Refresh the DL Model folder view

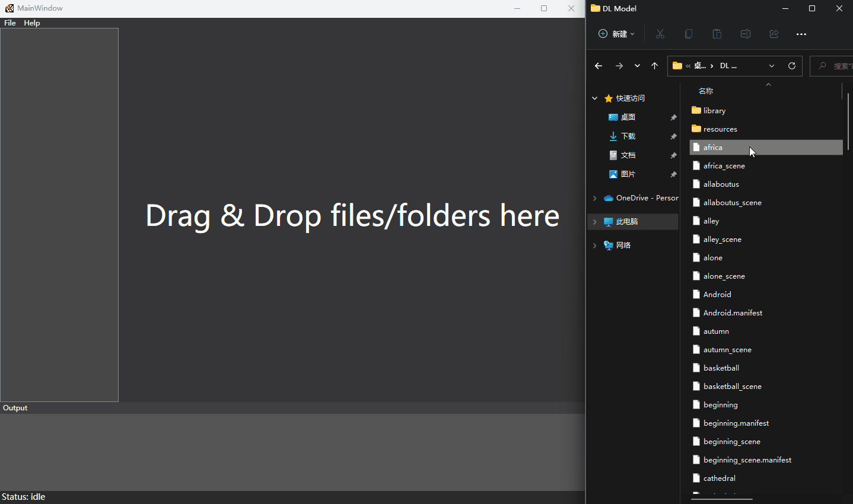click(x=792, y=66)
